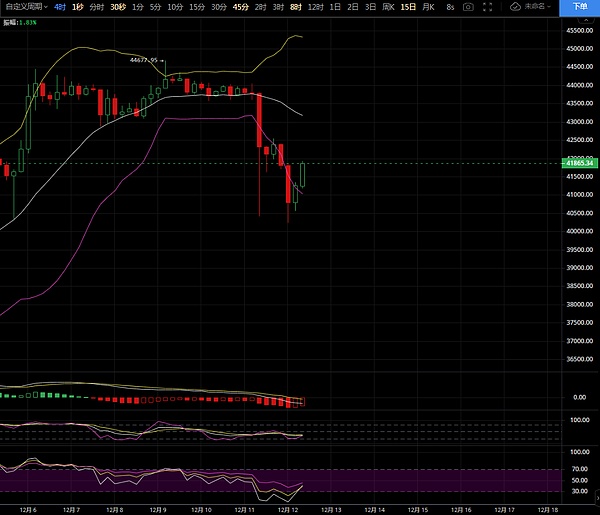The height and width of the screenshot is (515, 600).
Task: Choose the 45分 interval
Action: coord(241,7)
